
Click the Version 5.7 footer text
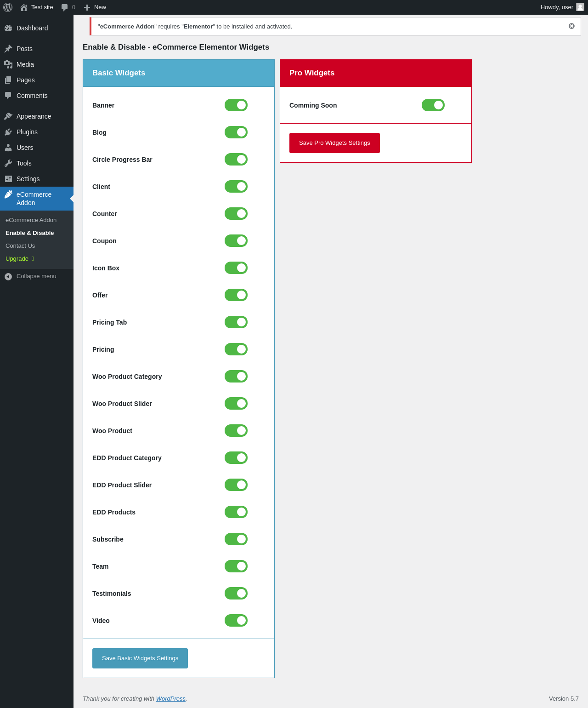pyautogui.click(x=564, y=699)
